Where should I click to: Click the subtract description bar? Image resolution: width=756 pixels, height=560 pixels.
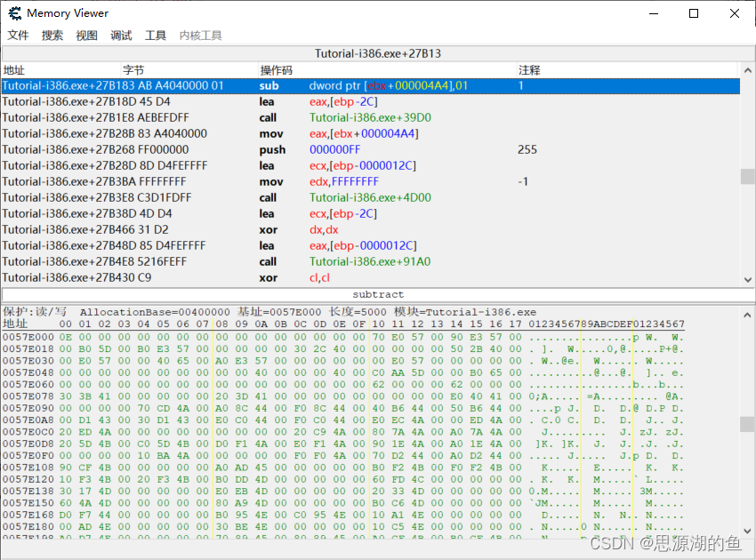click(378, 294)
